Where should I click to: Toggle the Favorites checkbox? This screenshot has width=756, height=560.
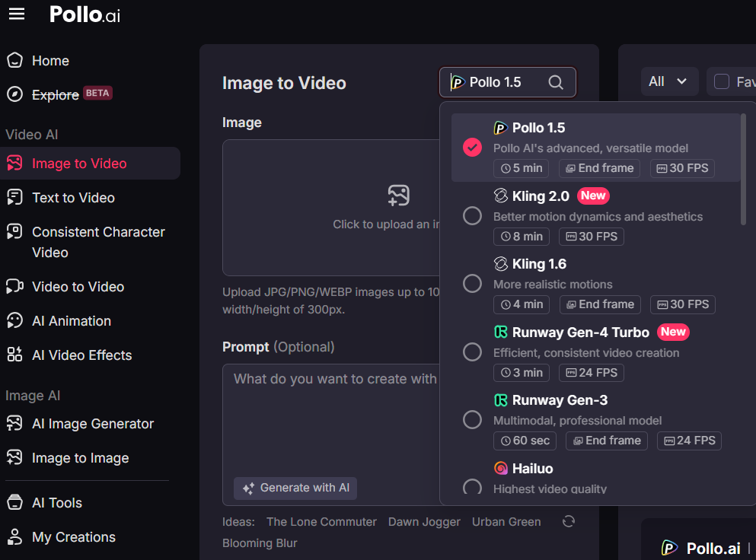721,81
